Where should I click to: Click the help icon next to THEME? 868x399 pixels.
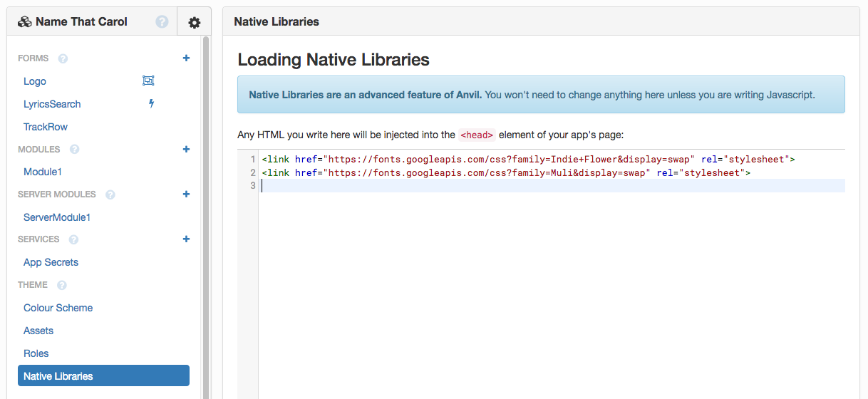(x=62, y=285)
